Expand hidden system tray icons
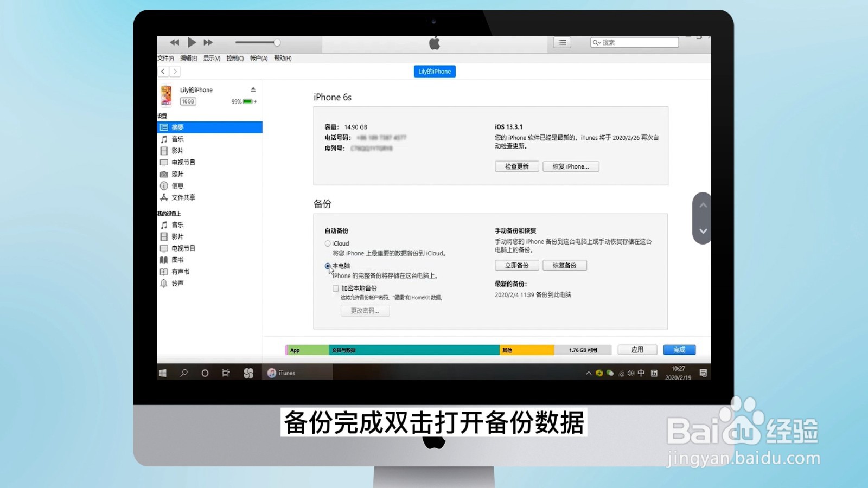 pyautogui.click(x=589, y=373)
